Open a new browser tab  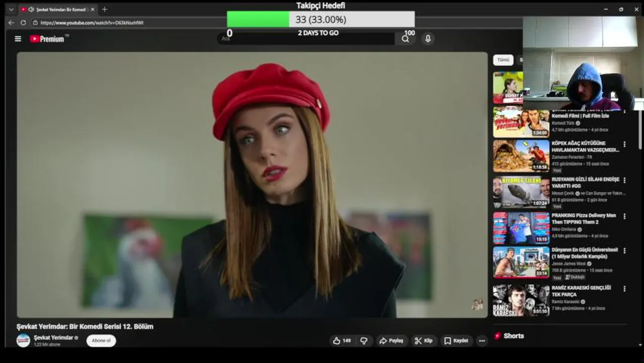pyautogui.click(x=104, y=9)
